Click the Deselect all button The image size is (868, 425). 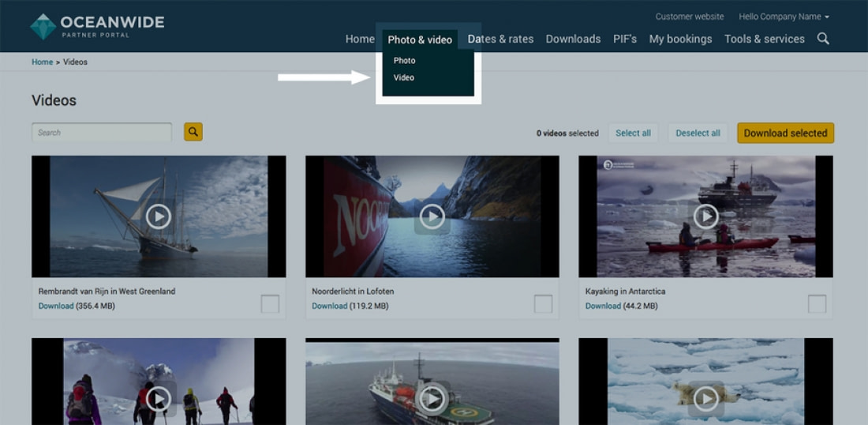coord(698,133)
